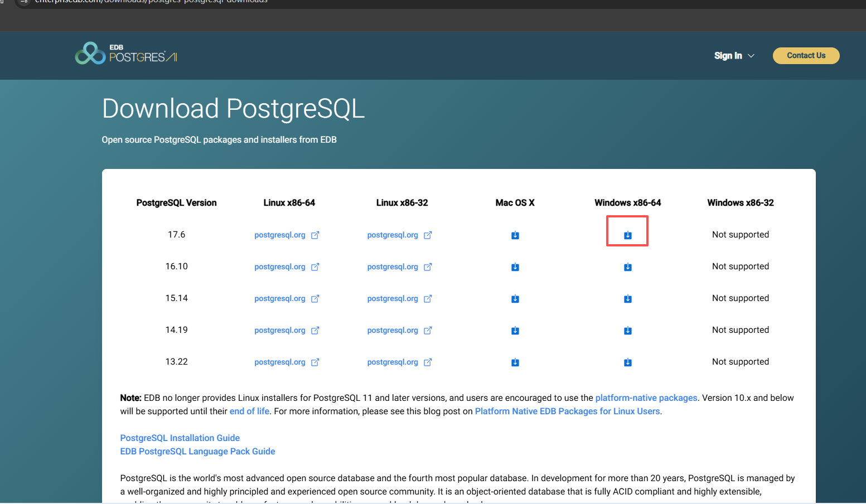866x504 pixels.
Task: Open postgresql.org Linux x86-32 link for 17.6
Action: click(x=399, y=235)
